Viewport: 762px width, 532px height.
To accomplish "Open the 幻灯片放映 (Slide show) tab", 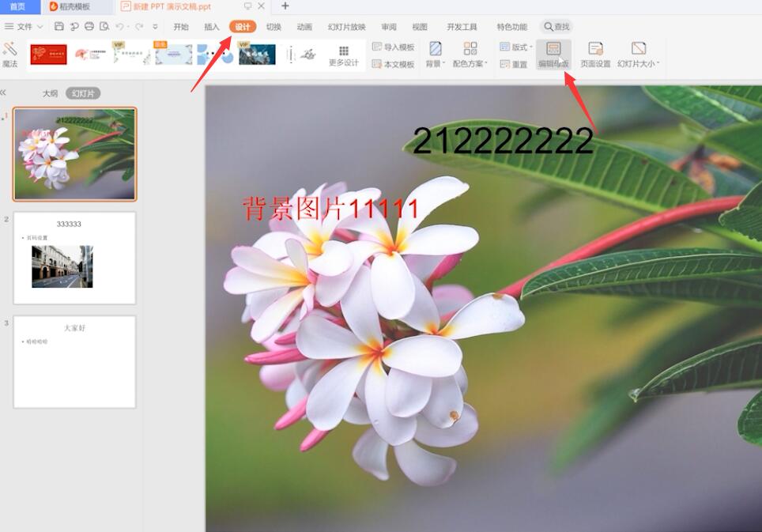I will click(x=346, y=27).
